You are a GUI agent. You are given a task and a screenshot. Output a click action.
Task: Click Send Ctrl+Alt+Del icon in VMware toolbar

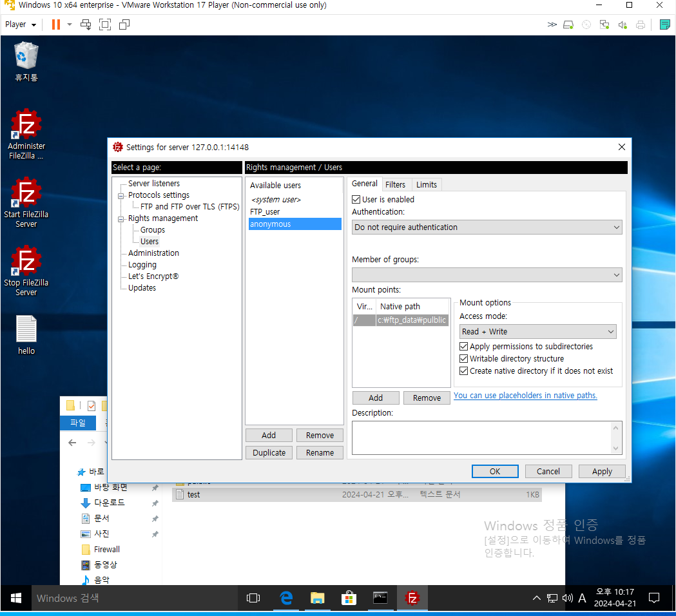[x=86, y=24]
